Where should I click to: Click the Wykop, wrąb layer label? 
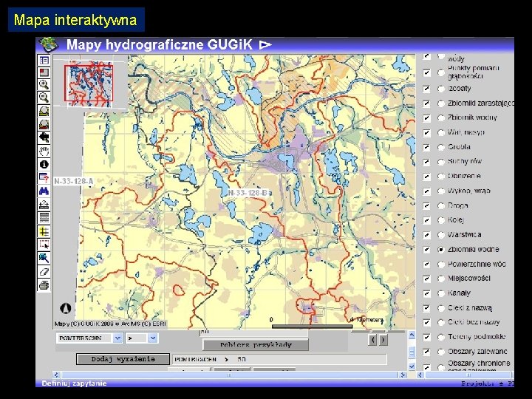[x=469, y=191]
